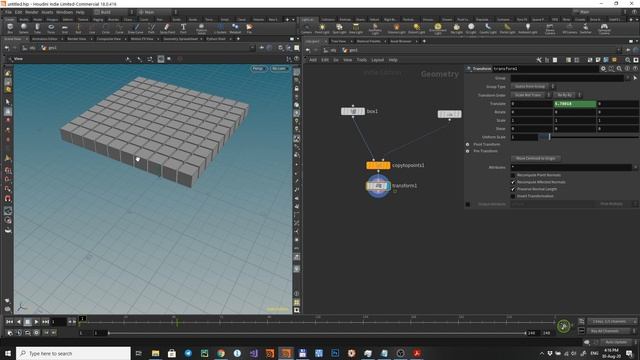Image resolution: width=640 pixels, height=360 pixels.
Task: Click the playback range slider bar
Action: point(316,333)
